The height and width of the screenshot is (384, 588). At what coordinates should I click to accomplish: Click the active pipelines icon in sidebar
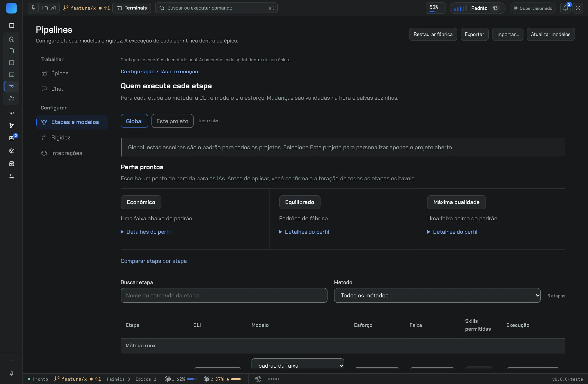tap(11, 86)
